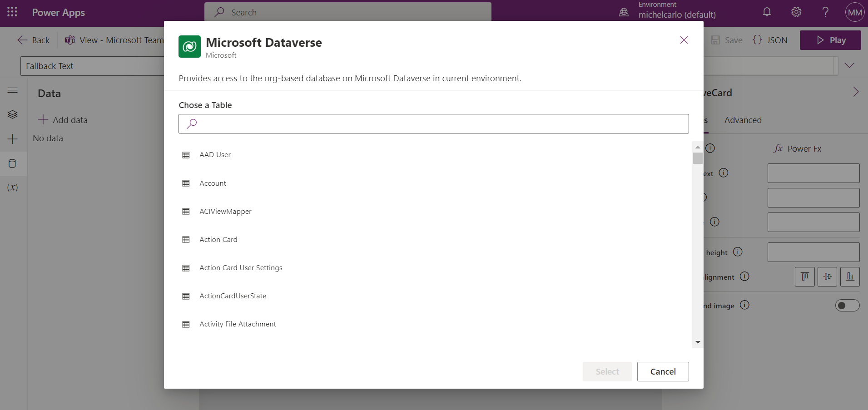This screenshot has height=410, width=868.
Task: Open the notifications bell
Action: (x=767, y=12)
